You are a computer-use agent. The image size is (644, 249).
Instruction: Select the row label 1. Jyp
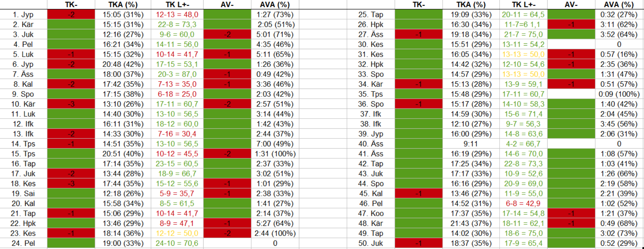(x=23, y=15)
